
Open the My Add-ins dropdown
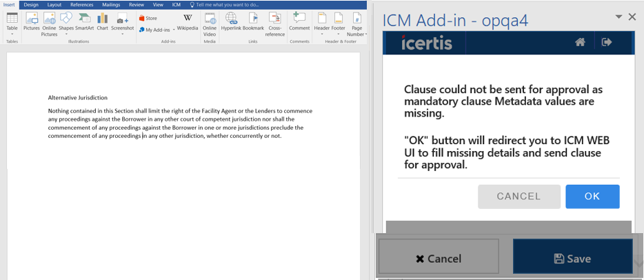(174, 30)
